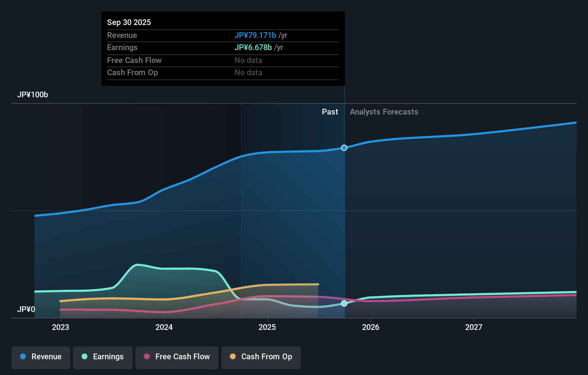Toggle the Revenue series visibility
This screenshot has height=375, width=588.
(x=40, y=357)
